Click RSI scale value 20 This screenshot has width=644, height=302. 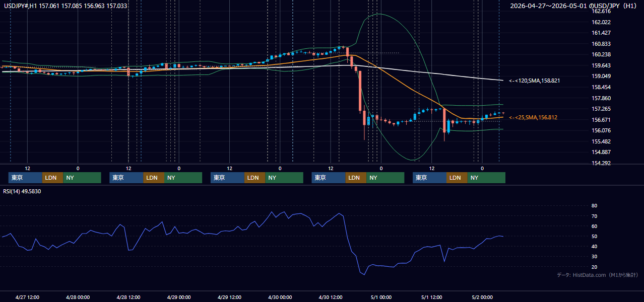595,267
